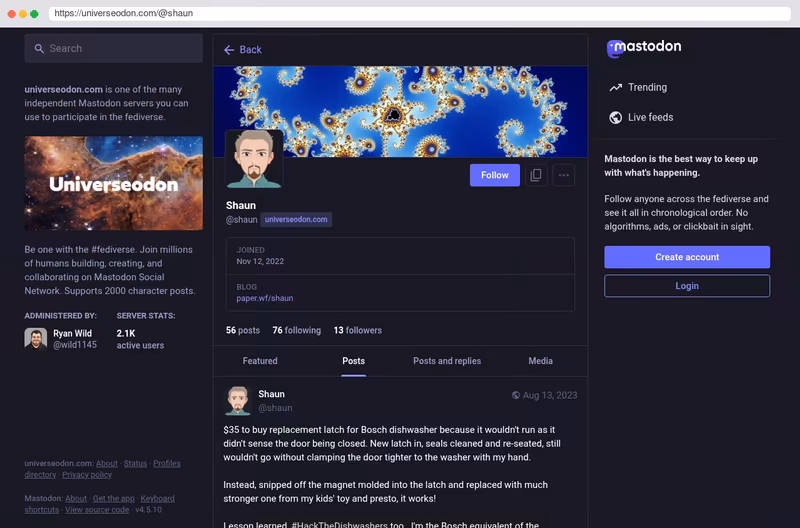Click Shaun's avatar on the Aug 13 post
This screenshot has height=528, width=800.
point(237,400)
